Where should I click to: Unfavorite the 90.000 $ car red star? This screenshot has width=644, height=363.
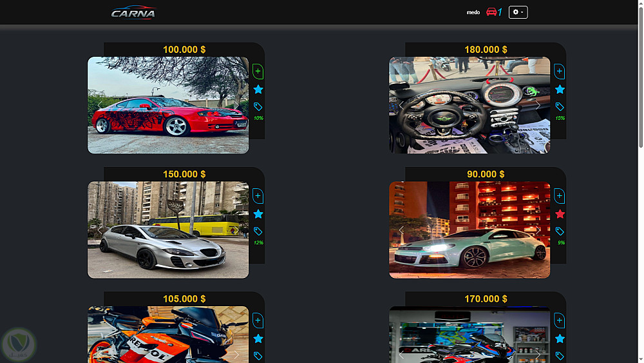pyautogui.click(x=560, y=214)
